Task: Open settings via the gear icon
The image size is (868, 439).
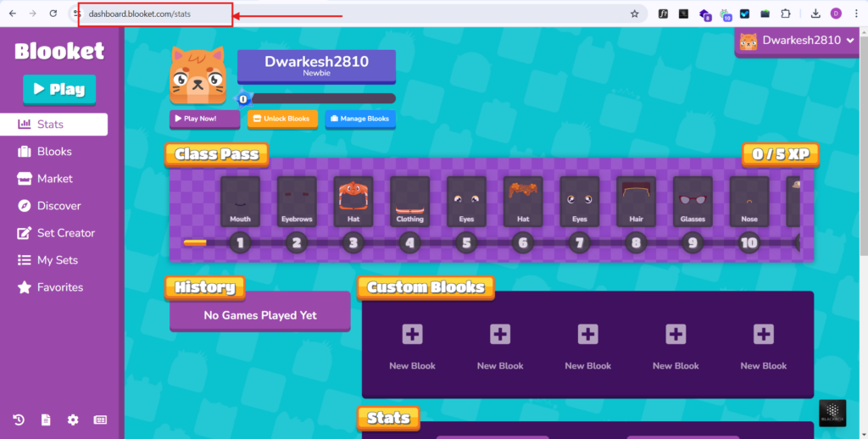Action: 73,420
